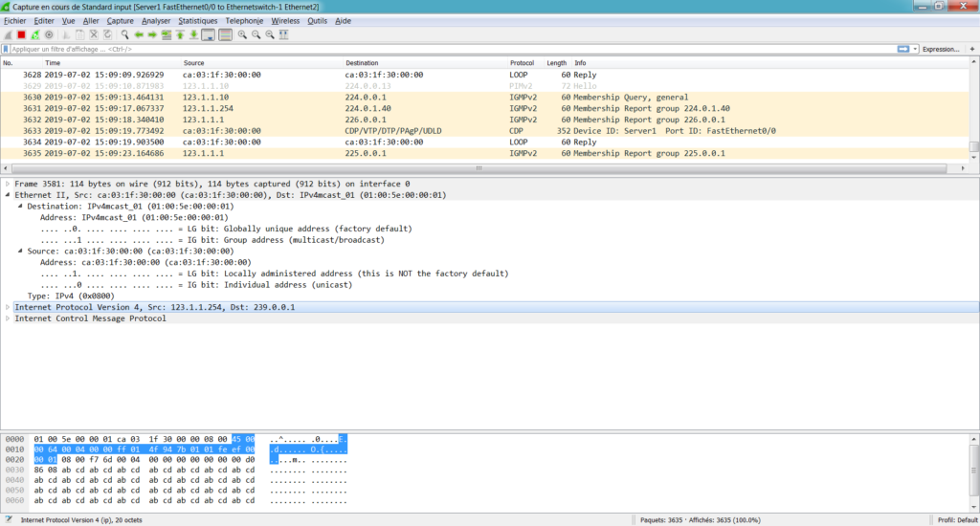Zoom in on packet text
The image size is (980, 526).
(x=242, y=35)
